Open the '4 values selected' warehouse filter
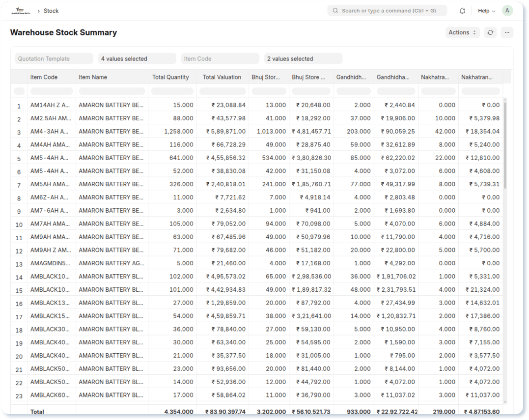Image resolution: width=529 pixels, height=420 pixels. 137,58
